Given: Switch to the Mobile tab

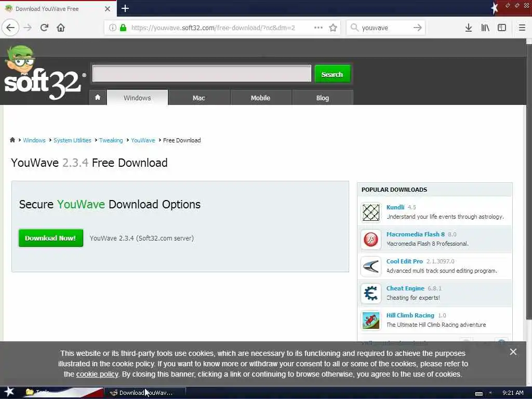Looking at the screenshot, I should click(261, 98).
